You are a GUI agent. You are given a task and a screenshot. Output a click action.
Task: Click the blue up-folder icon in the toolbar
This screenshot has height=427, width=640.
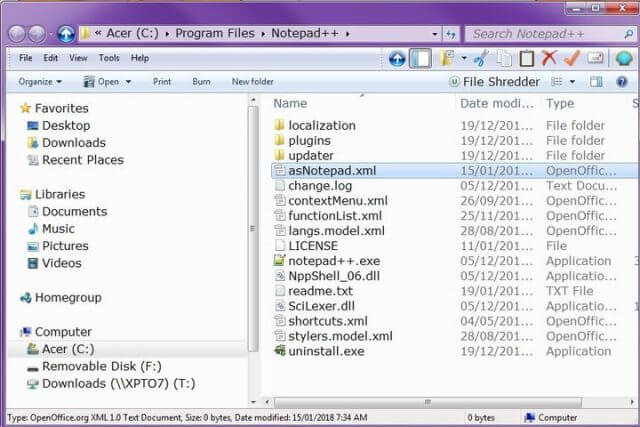tap(397, 59)
